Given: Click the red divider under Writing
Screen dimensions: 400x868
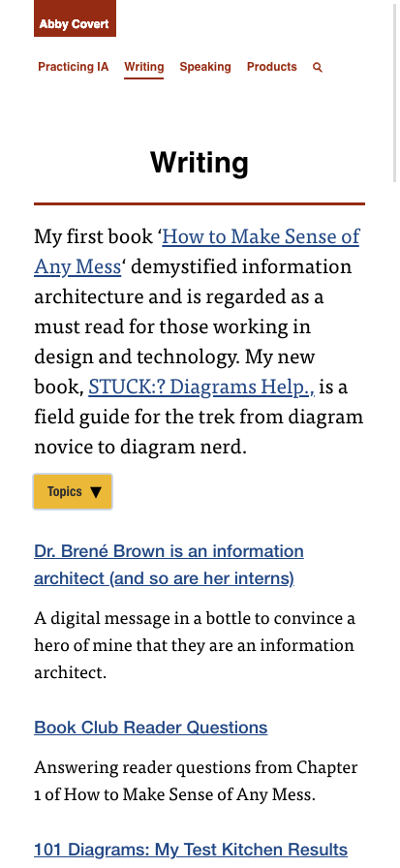Looking at the screenshot, I should pyautogui.click(x=200, y=203).
